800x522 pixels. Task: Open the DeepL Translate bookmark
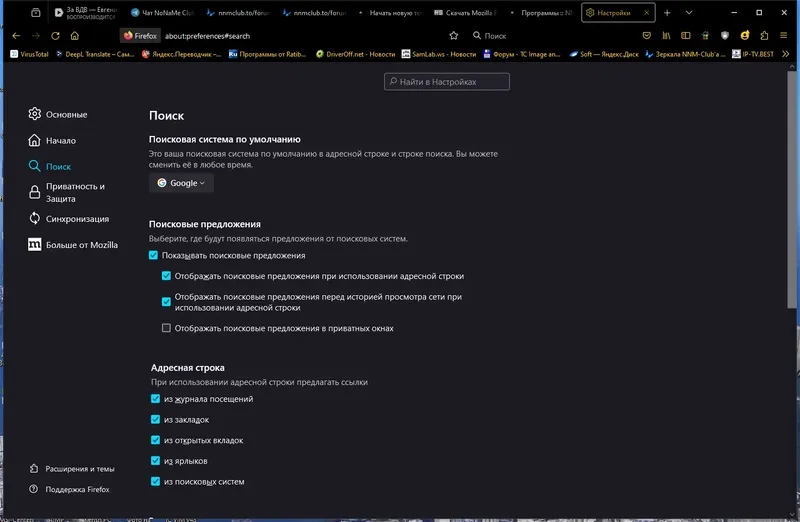[94, 54]
